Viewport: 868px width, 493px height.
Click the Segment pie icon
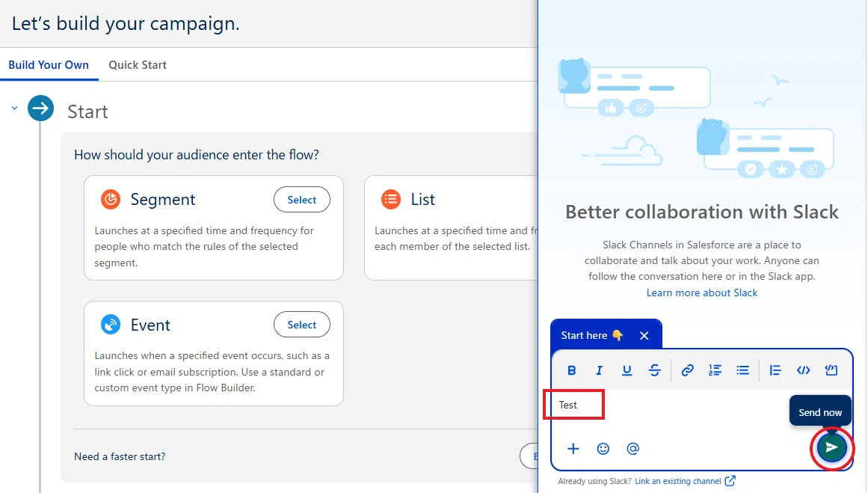point(111,199)
